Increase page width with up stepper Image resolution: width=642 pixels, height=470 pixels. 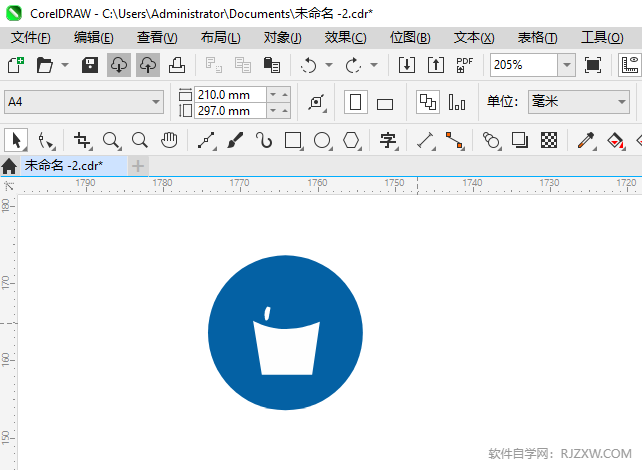pos(285,95)
